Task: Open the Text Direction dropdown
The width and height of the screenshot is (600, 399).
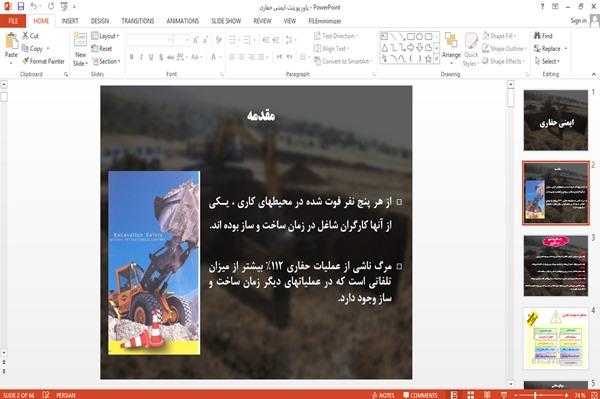Action: click(x=336, y=36)
